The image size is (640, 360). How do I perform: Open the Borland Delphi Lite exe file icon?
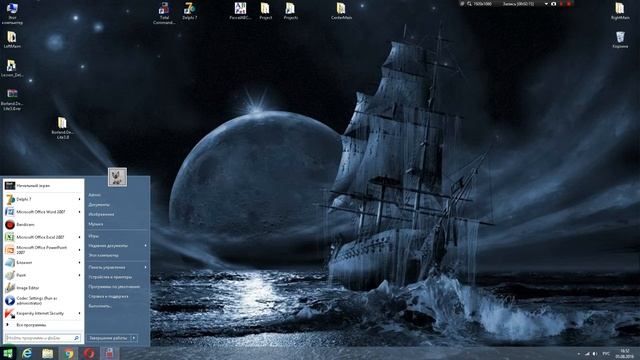tap(12, 100)
